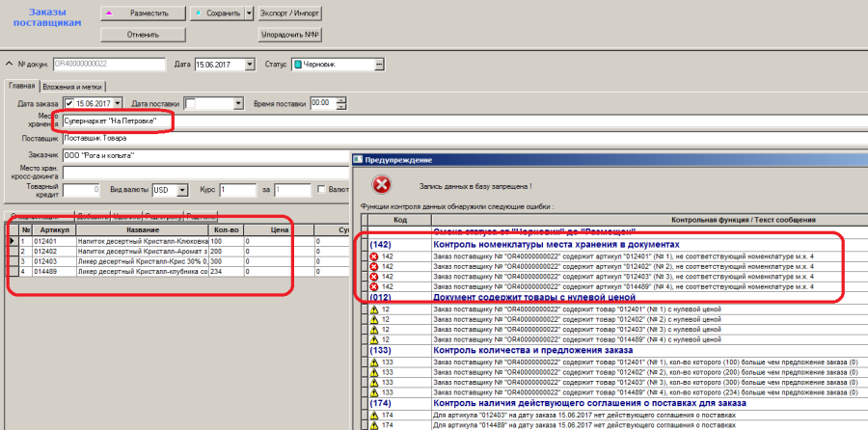Open the Дата заказа calendar dropdown

tap(117, 103)
